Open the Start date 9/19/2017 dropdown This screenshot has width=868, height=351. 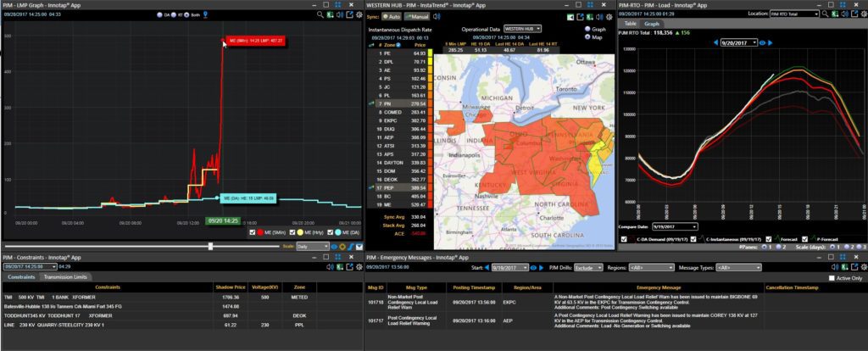click(x=509, y=267)
